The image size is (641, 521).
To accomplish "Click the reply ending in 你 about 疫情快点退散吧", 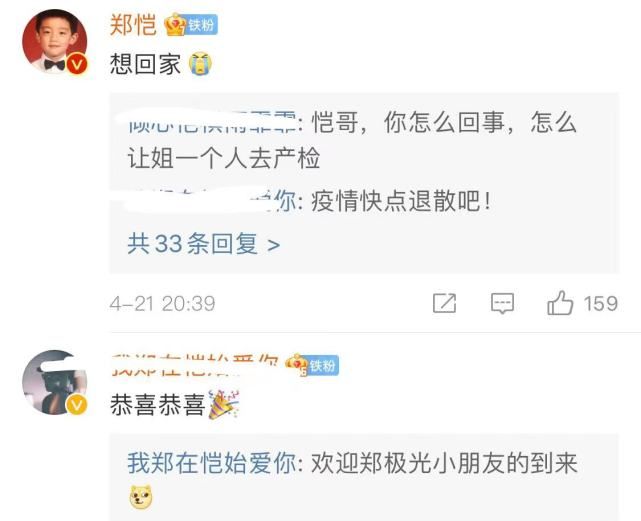I will tap(309, 202).
